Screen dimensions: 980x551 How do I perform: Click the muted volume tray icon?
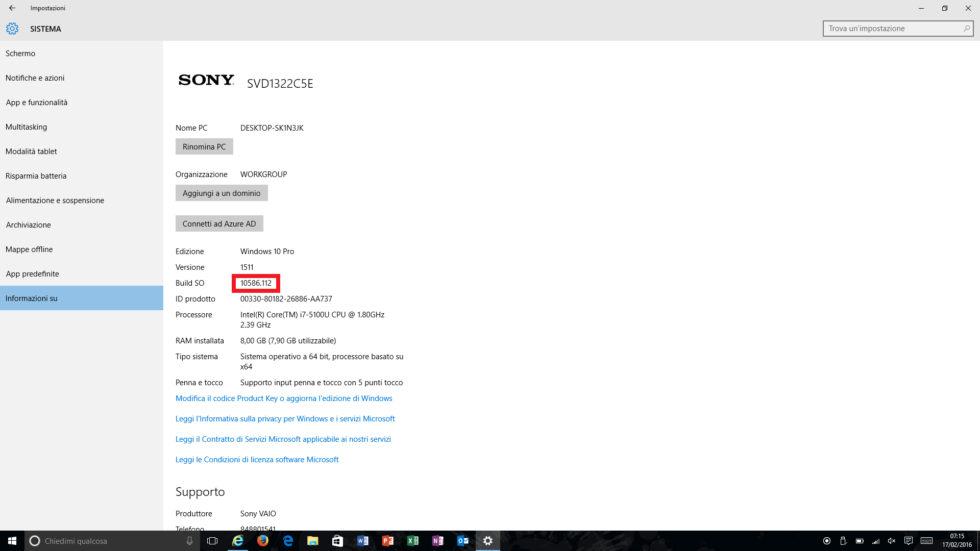(892, 541)
